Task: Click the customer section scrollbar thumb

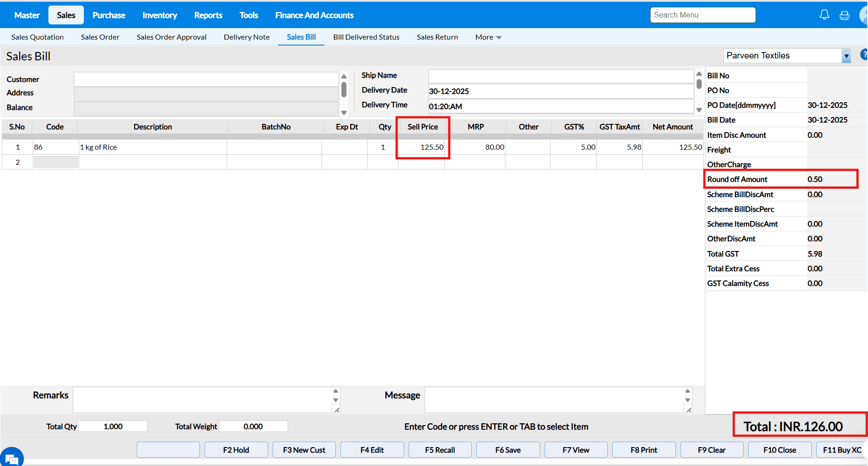Action: pos(344,90)
